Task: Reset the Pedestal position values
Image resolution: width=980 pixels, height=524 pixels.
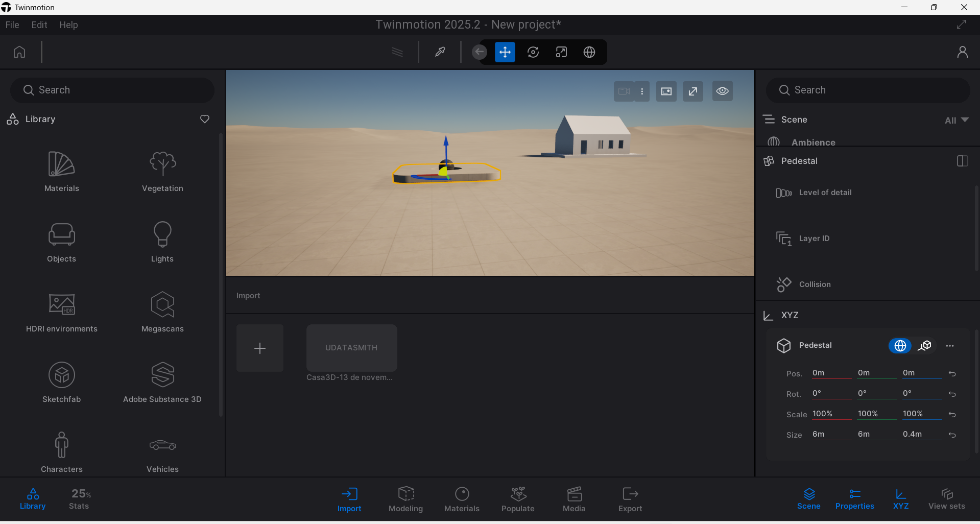Action: 952,373
